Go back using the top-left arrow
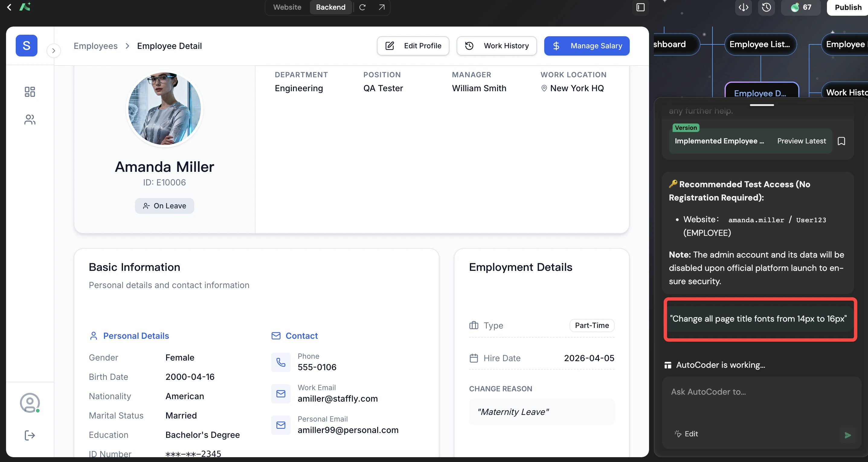 tap(9, 7)
